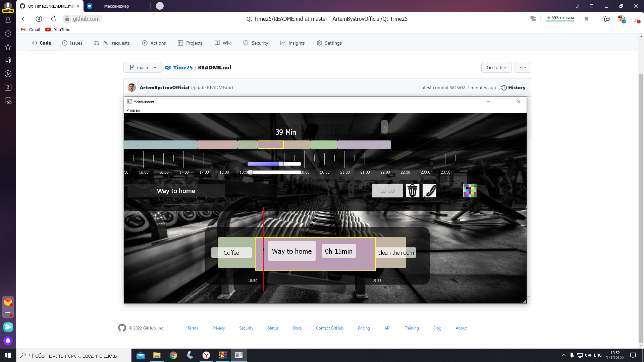Switch to the Actions tab on GitHub
644x362 pixels.
tap(154, 43)
